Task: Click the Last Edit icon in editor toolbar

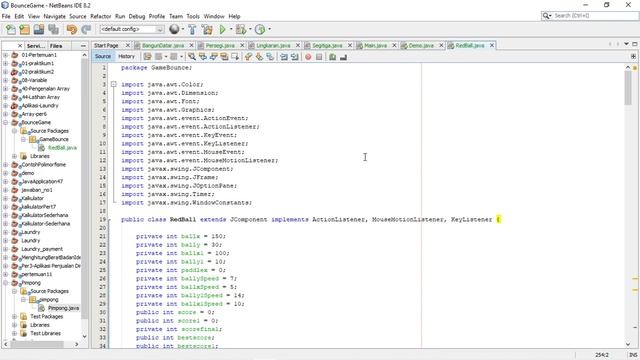Action: click(x=148, y=57)
